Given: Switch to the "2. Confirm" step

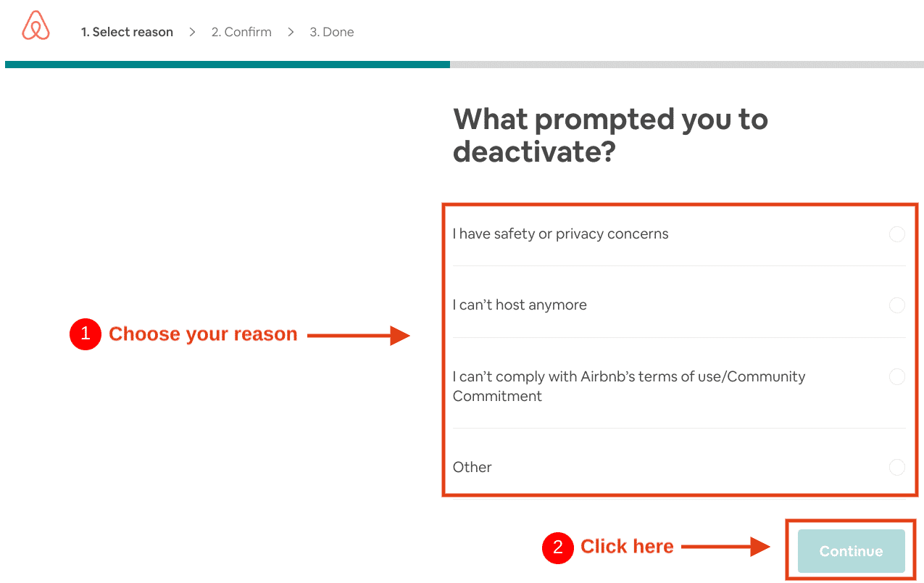Looking at the screenshot, I should pyautogui.click(x=241, y=32).
